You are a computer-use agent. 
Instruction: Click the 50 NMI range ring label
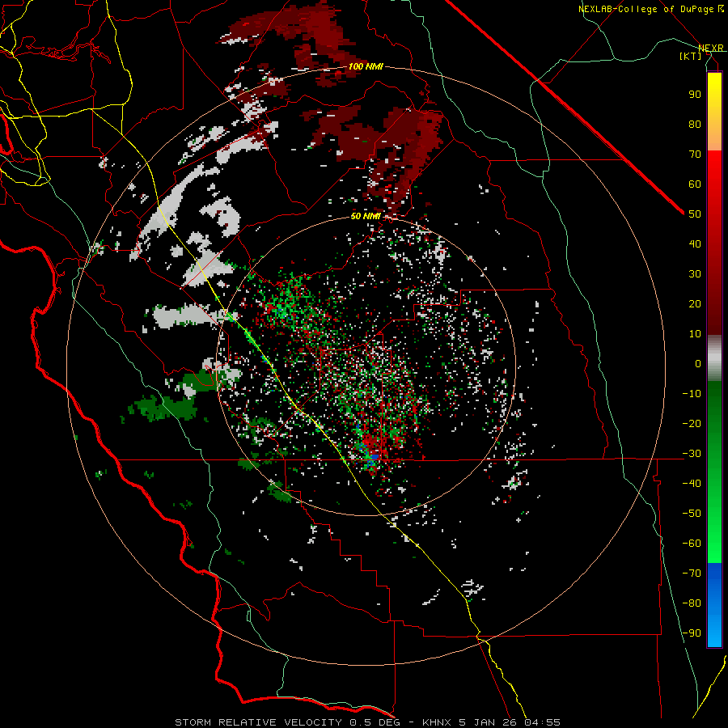[x=366, y=216]
